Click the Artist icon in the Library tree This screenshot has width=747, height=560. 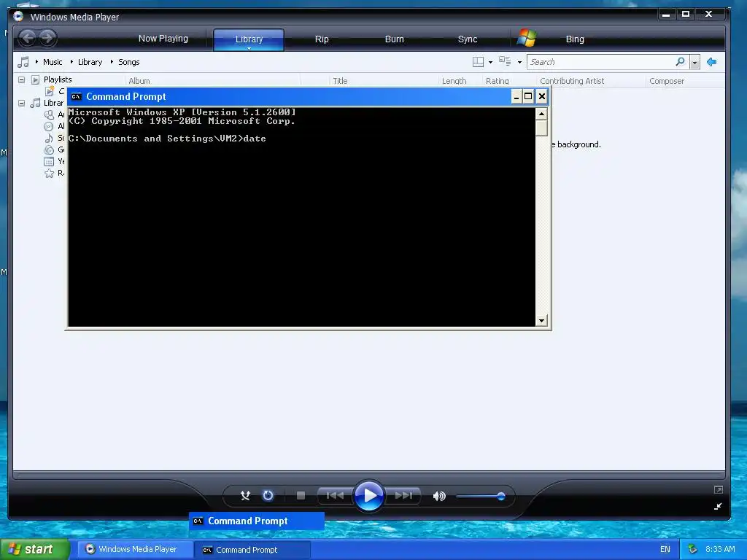[49, 114]
